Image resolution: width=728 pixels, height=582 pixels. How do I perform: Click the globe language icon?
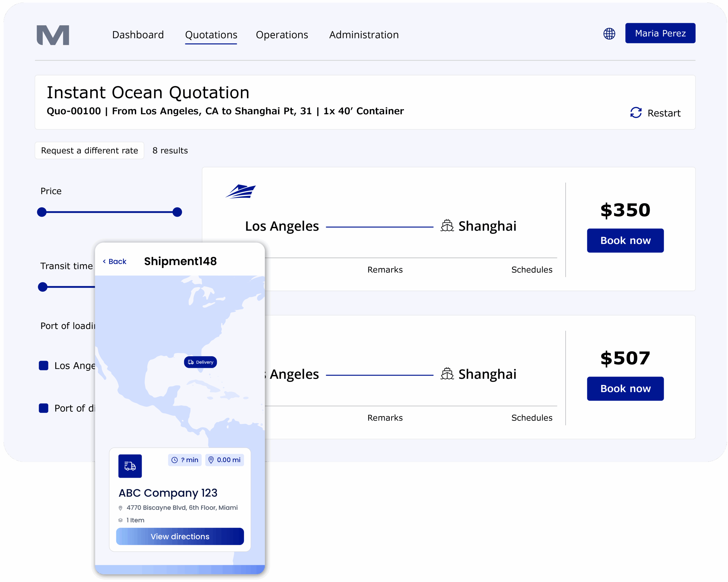tap(609, 34)
